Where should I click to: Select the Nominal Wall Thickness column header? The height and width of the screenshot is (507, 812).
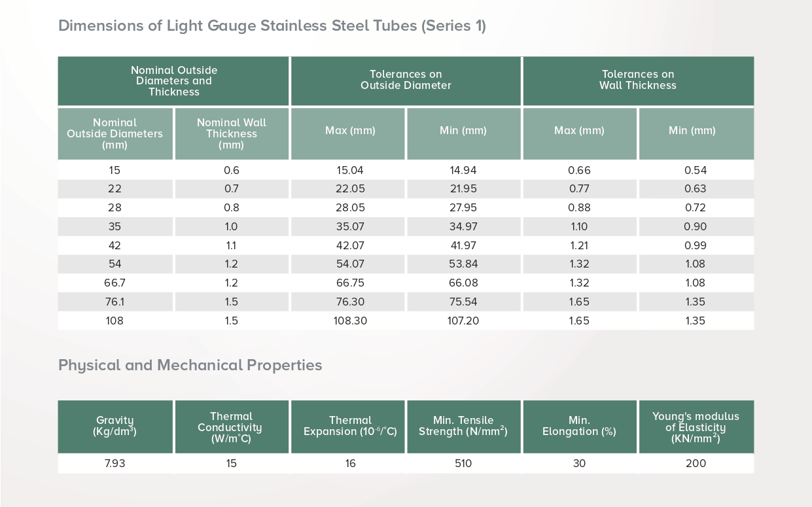[x=231, y=133]
